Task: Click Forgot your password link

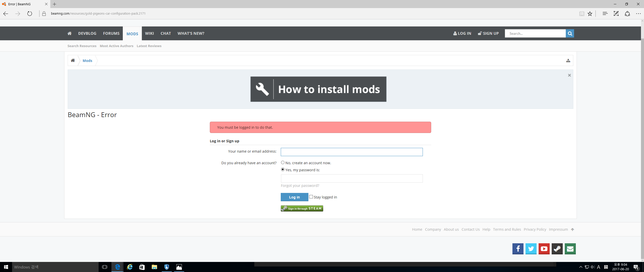Action: point(300,186)
